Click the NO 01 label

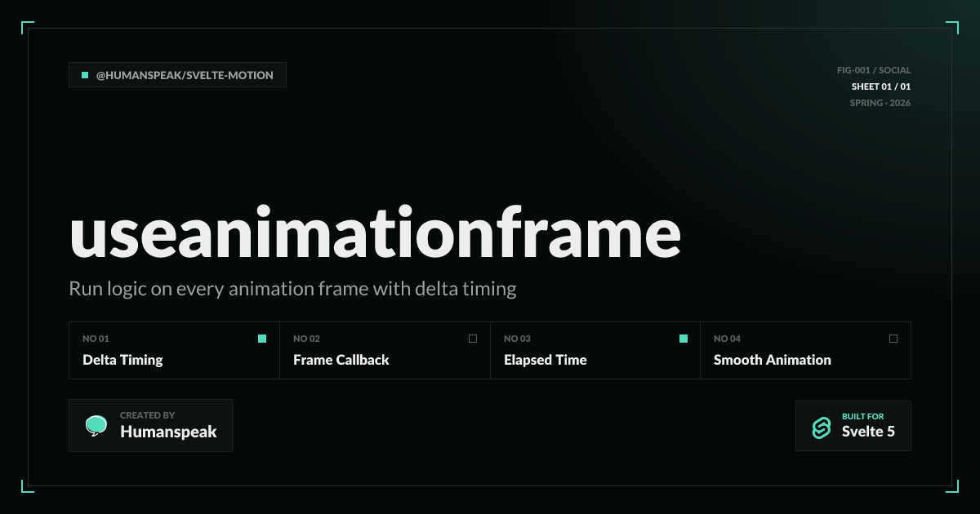pos(96,339)
